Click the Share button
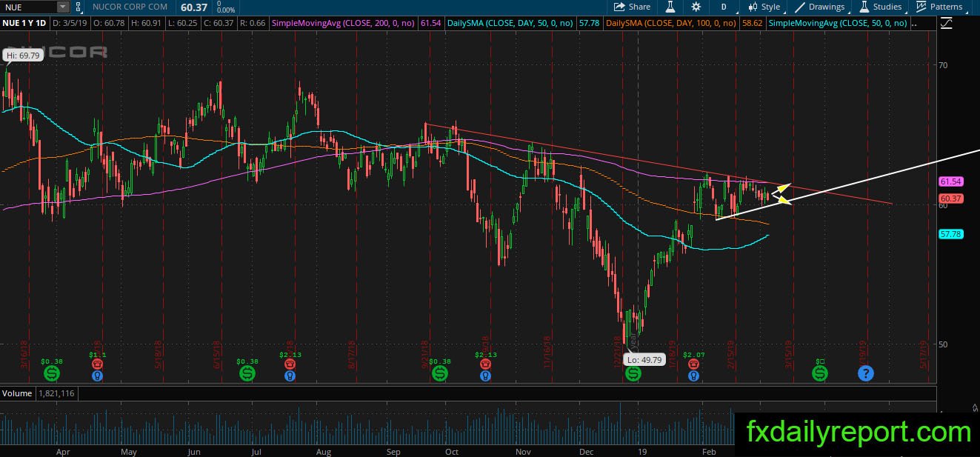 click(633, 7)
